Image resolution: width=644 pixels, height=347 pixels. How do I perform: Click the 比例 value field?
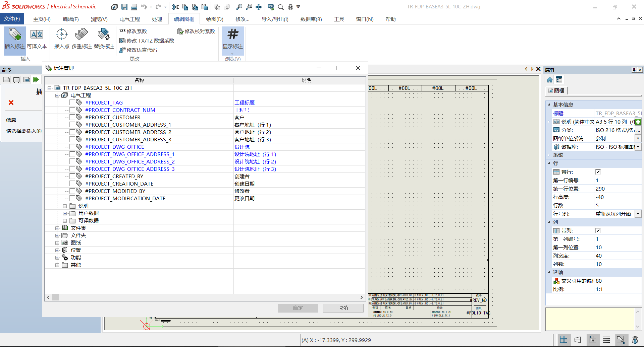coord(618,289)
